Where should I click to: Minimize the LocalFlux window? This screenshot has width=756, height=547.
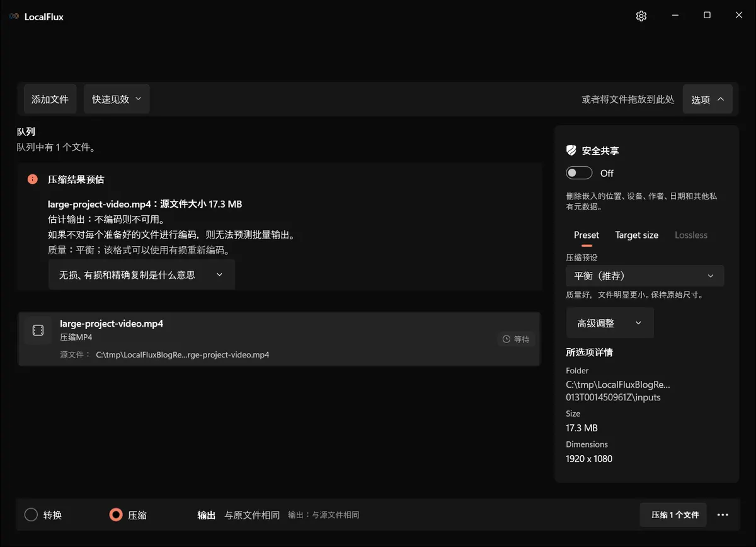tap(675, 15)
